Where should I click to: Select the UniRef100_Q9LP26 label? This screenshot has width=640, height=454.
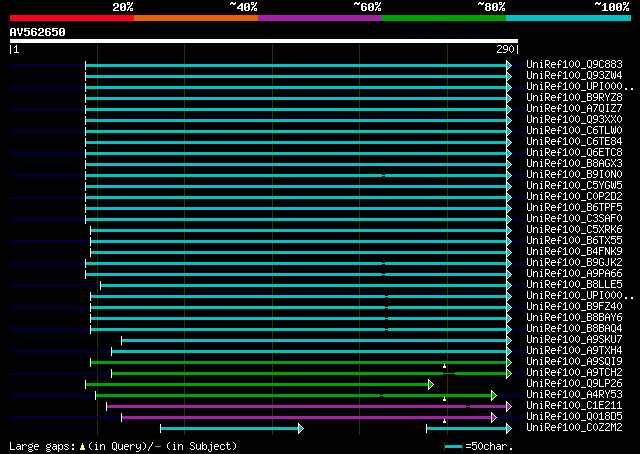574,384
